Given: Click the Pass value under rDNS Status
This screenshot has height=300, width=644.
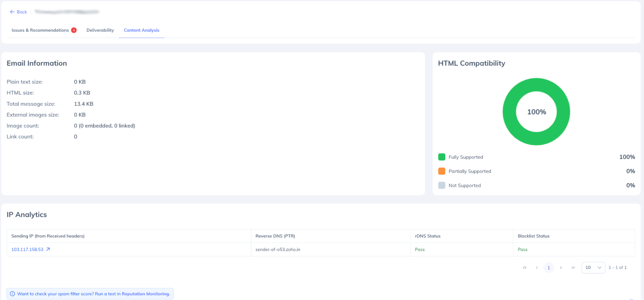Looking at the screenshot, I should tap(420, 249).
